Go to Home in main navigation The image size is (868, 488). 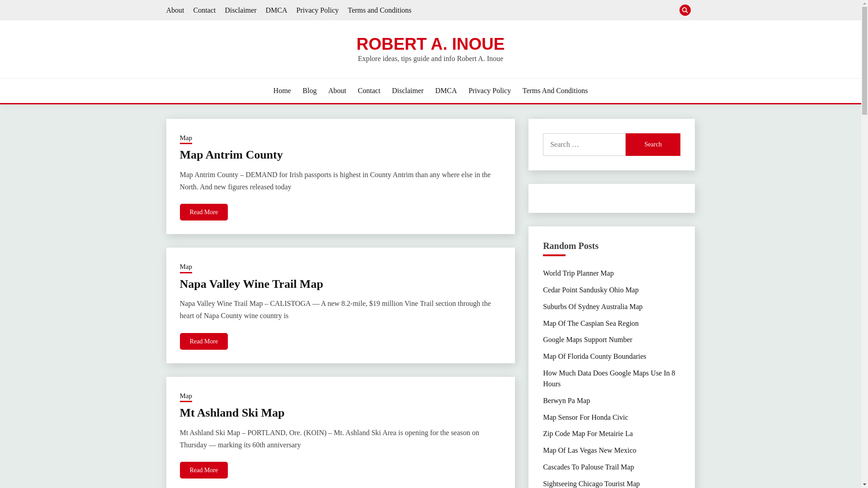click(x=282, y=91)
